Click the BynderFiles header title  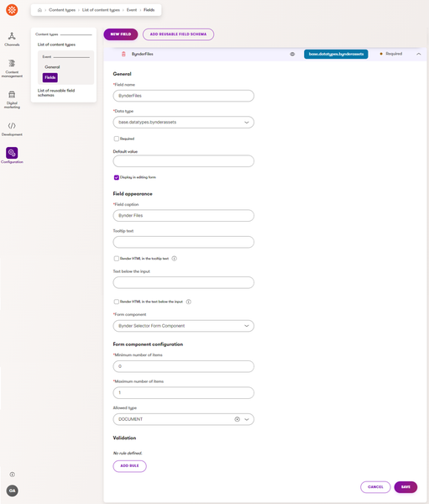(x=143, y=54)
